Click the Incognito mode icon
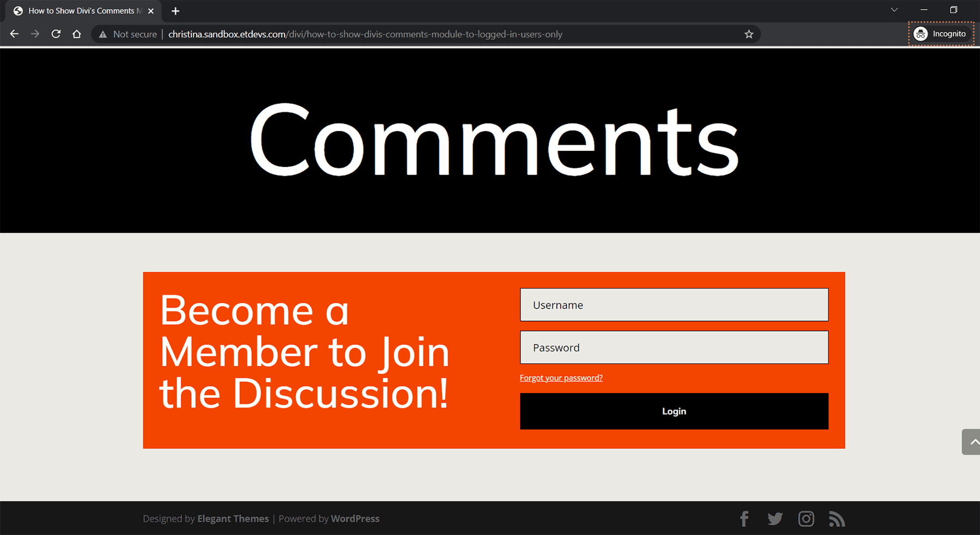 pyautogui.click(x=921, y=33)
